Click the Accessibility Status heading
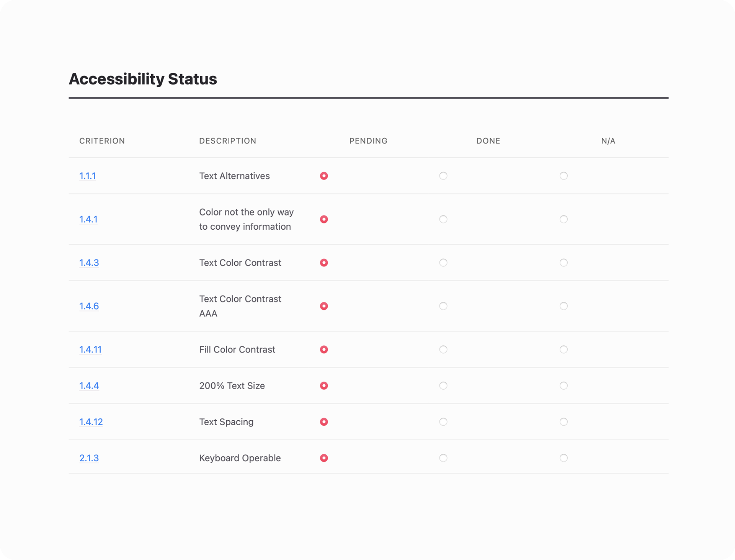This screenshot has width=735, height=560. 143,79
